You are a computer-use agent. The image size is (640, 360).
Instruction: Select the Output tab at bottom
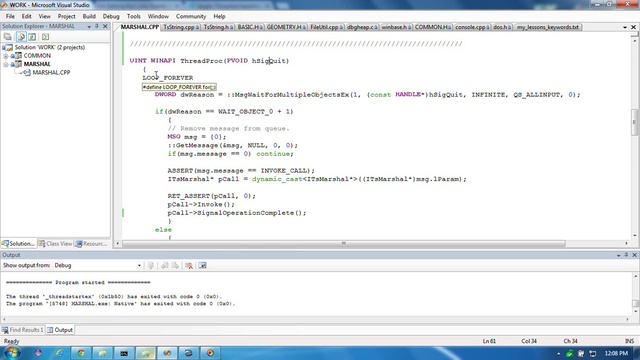60,330
